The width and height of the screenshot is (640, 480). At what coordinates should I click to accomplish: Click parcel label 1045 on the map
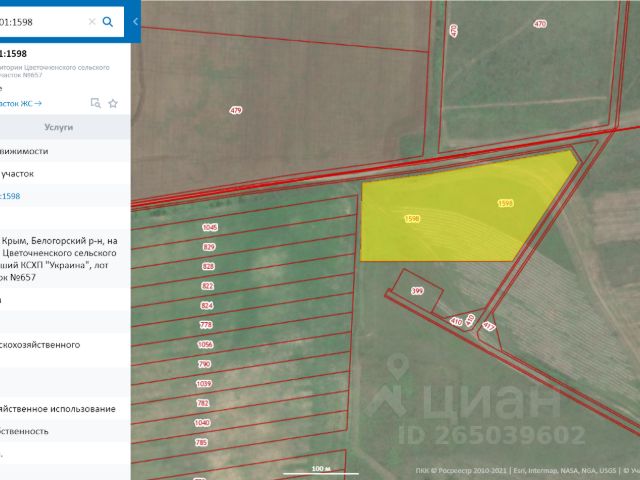(209, 228)
